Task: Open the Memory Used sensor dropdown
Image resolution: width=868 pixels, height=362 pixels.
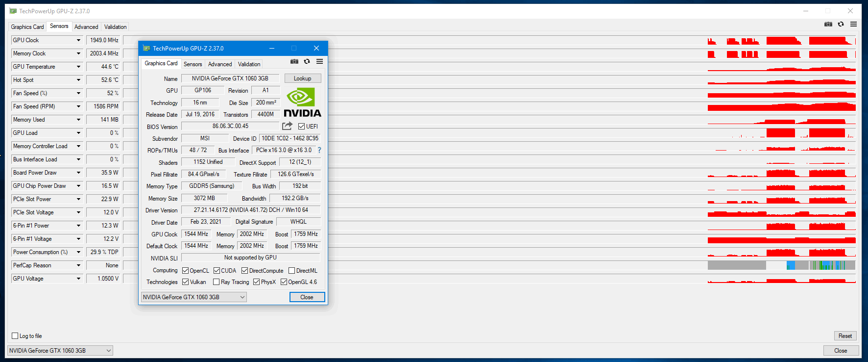Action: 78,120
